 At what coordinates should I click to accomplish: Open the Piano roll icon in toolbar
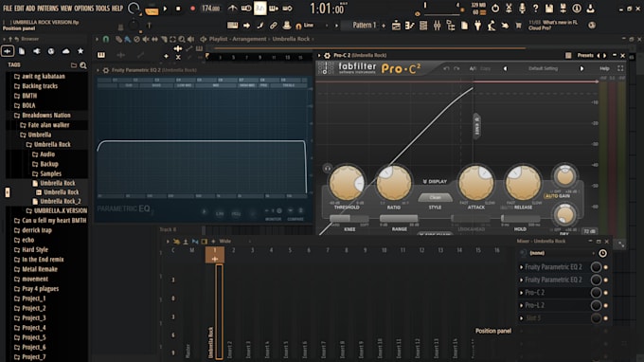(x=409, y=26)
